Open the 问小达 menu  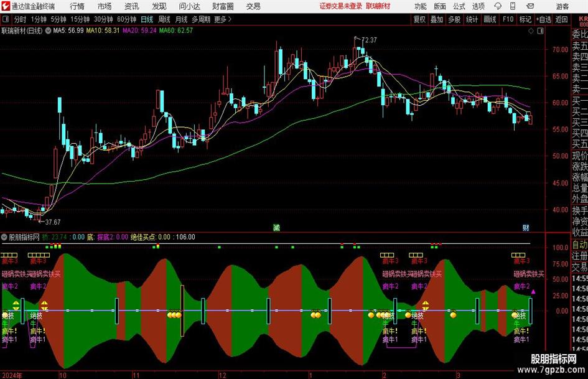[x=189, y=6]
